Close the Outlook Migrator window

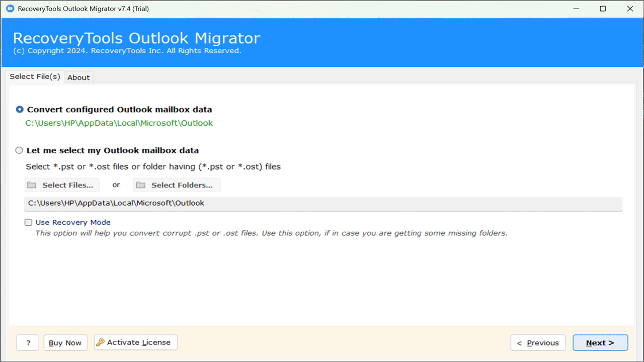(630, 9)
